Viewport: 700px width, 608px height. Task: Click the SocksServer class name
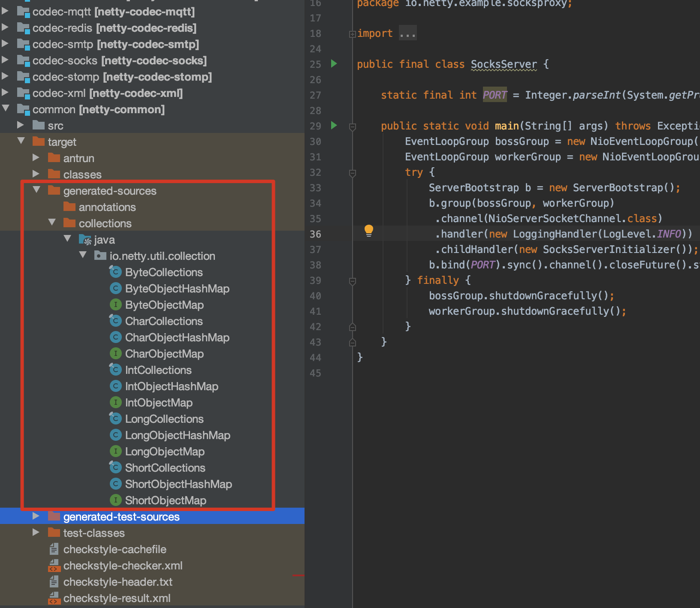tap(504, 64)
